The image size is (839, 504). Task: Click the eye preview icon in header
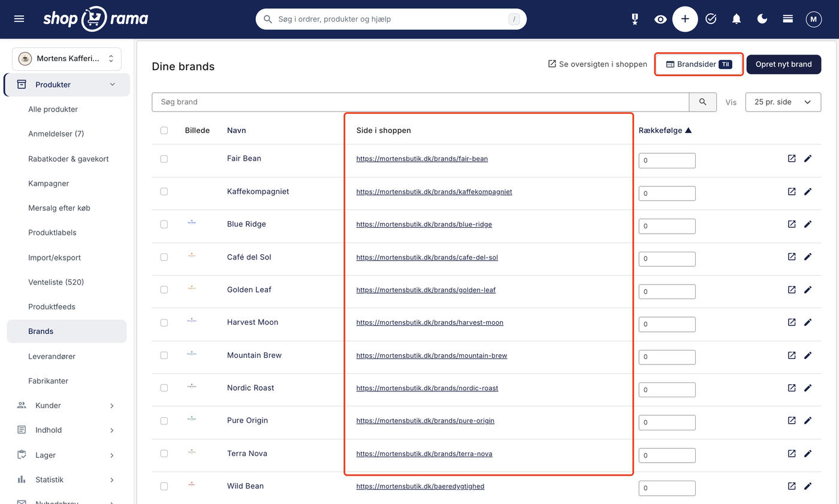tap(660, 19)
